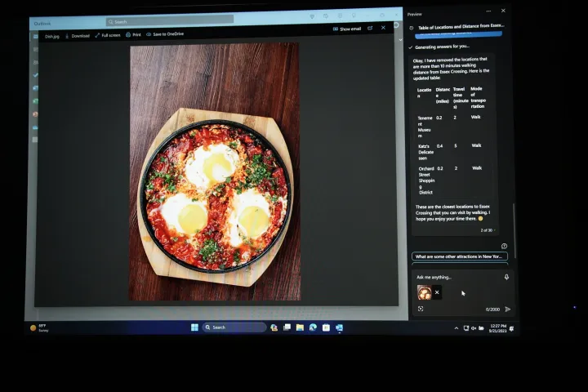
Task: Select the attached dish thumbnail in chat box
Action: pos(425,292)
